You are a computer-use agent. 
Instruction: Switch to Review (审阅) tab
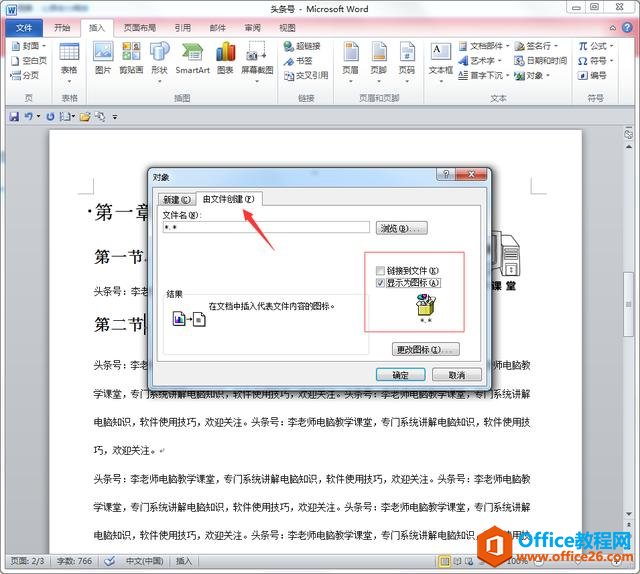[x=253, y=28]
